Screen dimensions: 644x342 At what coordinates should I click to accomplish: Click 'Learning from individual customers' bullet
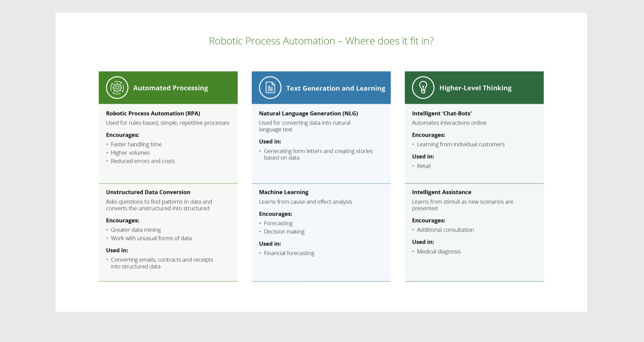click(x=461, y=144)
